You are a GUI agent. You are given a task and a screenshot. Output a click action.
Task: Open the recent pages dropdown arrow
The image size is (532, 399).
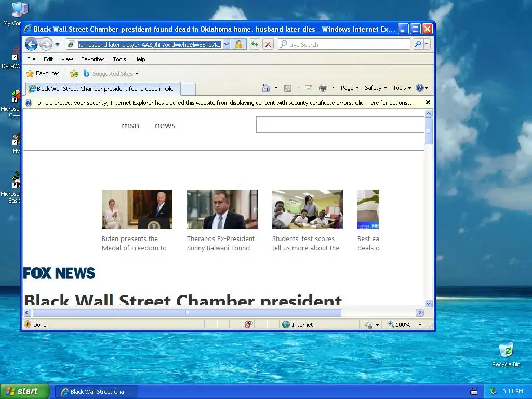click(57, 45)
